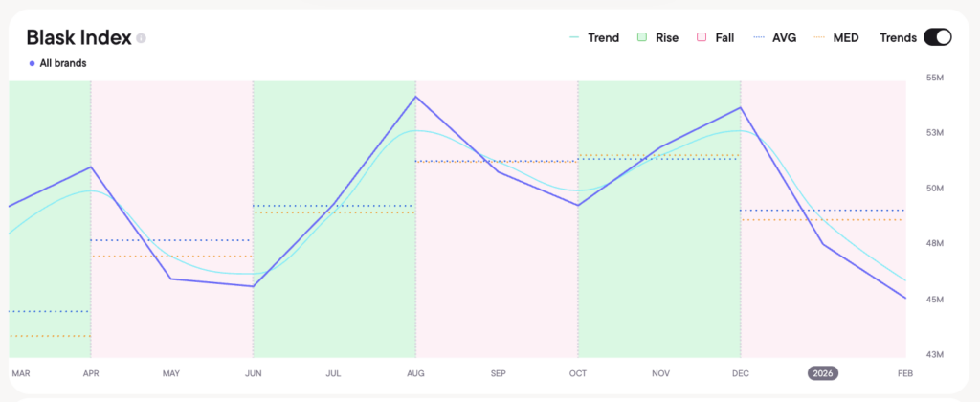The height and width of the screenshot is (402, 980).
Task: Select the 2026 year marker on axis
Action: click(823, 373)
